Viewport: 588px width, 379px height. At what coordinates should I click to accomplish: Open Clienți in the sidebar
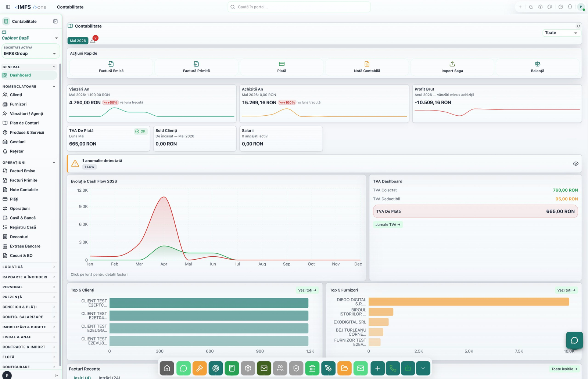[x=29, y=95]
